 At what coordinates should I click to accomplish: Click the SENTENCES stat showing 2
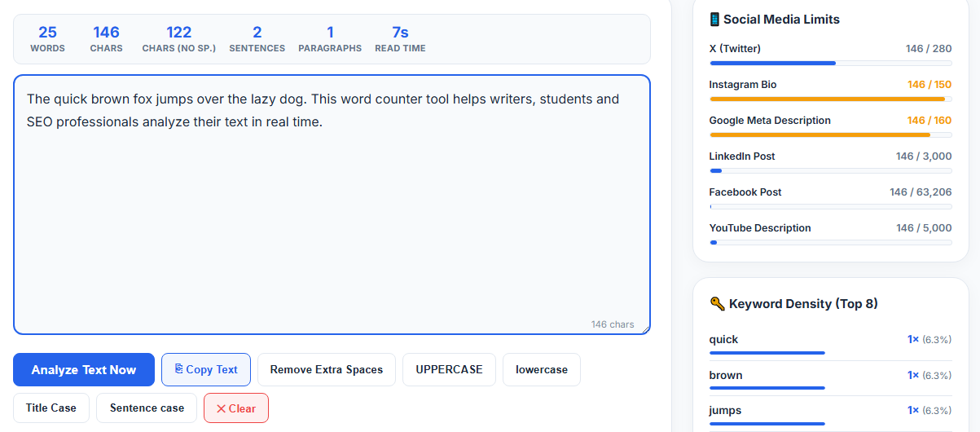(257, 38)
